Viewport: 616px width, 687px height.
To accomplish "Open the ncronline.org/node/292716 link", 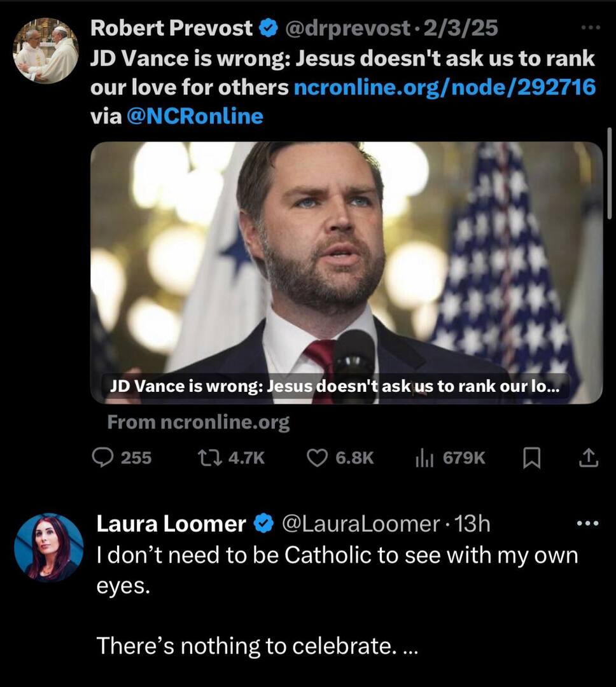I will 445,87.
